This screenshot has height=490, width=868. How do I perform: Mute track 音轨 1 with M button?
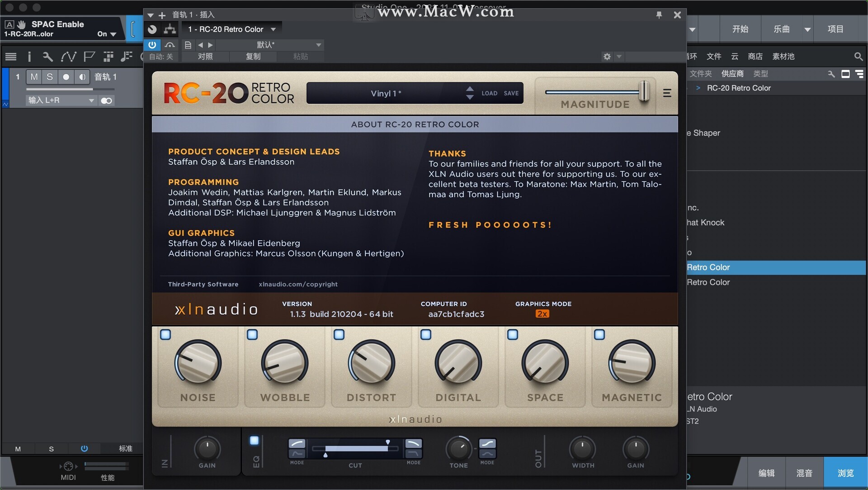click(34, 77)
